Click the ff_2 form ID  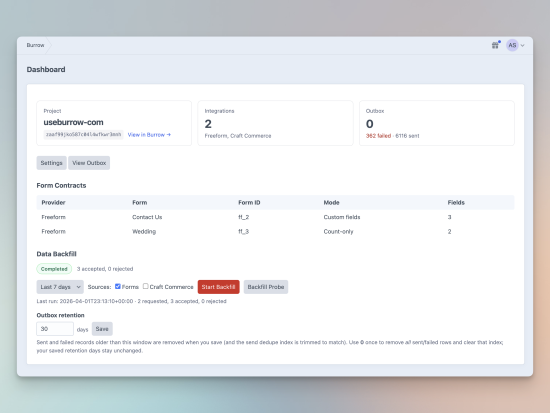tap(243, 217)
